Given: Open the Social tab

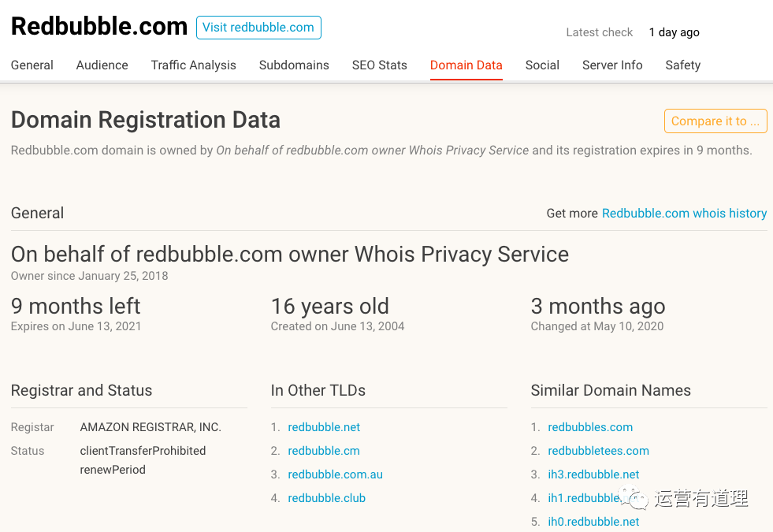Looking at the screenshot, I should [542, 65].
